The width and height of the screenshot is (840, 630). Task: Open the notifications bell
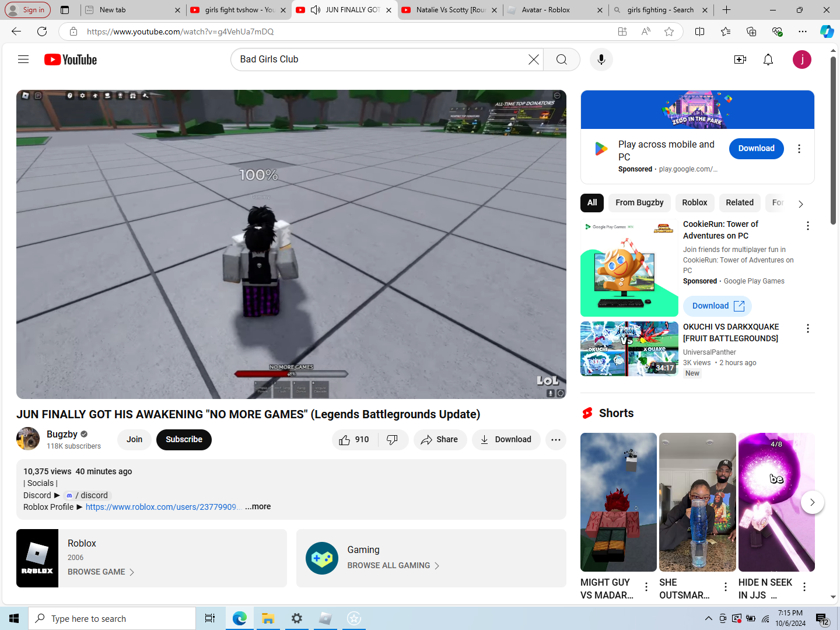768,60
